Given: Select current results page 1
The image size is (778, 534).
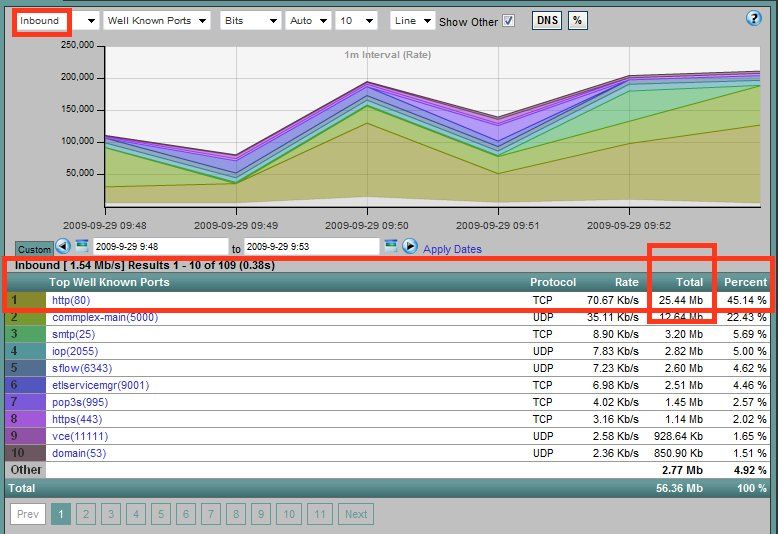Looking at the screenshot, I should pyautogui.click(x=61, y=514).
